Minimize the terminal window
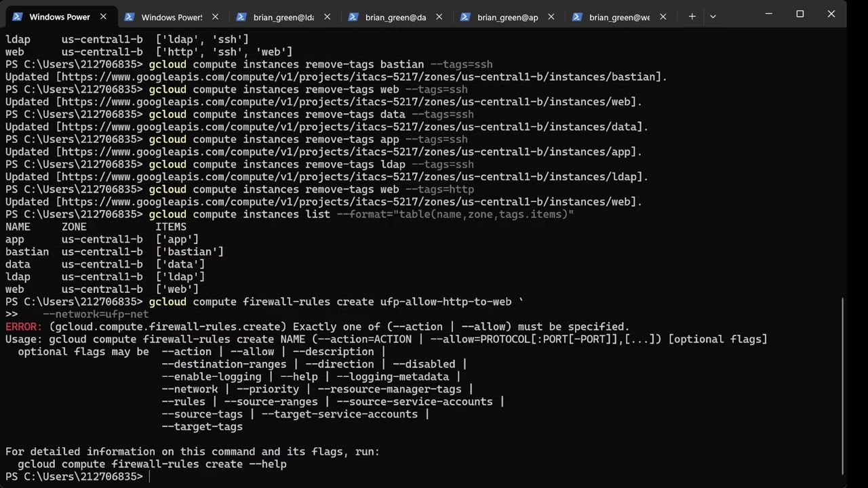Viewport: 868px width, 488px height. click(x=769, y=14)
